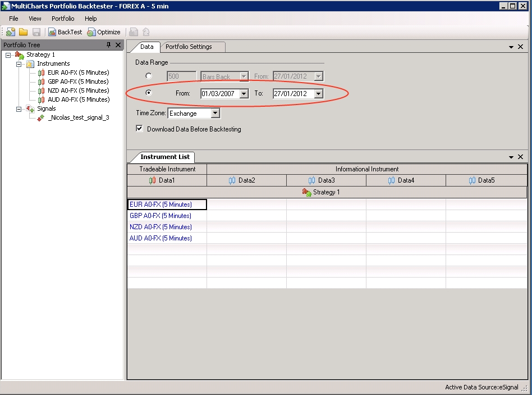This screenshot has height=395, width=532.
Task: Collapse the Instruments tree node
Action: (19, 64)
